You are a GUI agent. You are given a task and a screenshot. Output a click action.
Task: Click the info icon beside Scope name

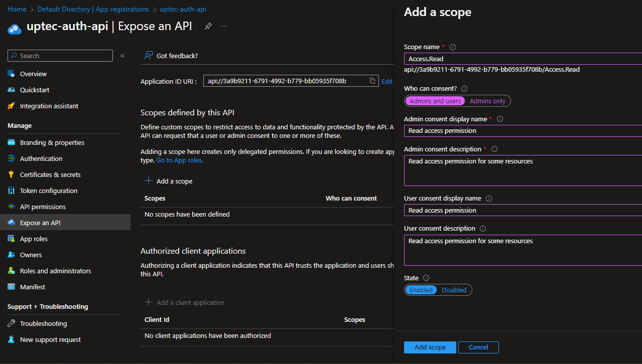[453, 47]
